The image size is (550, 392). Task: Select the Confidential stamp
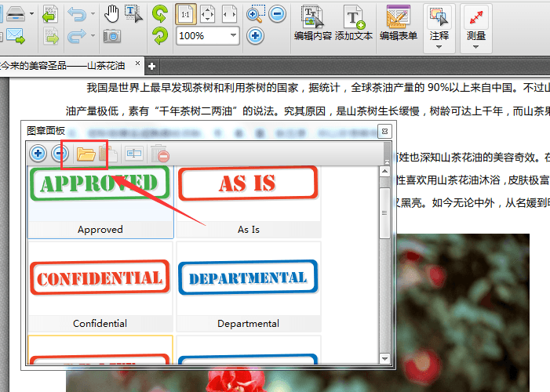click(x=100, y=286)
